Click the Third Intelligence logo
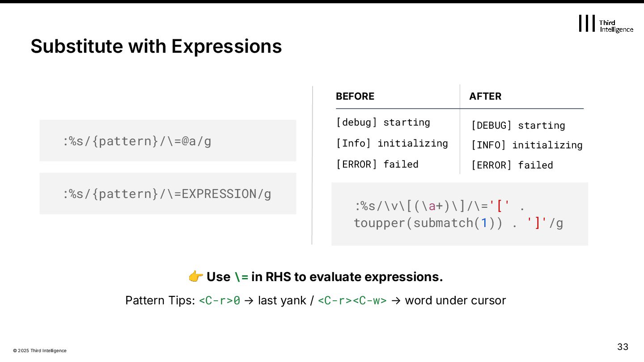The image size is (644, 362). pos(606,24)
